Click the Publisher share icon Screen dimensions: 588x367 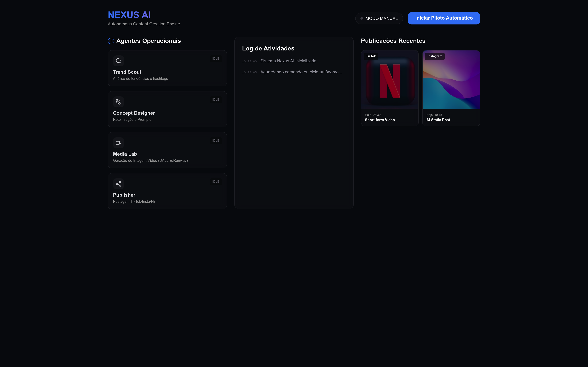(x=118, y=184)
